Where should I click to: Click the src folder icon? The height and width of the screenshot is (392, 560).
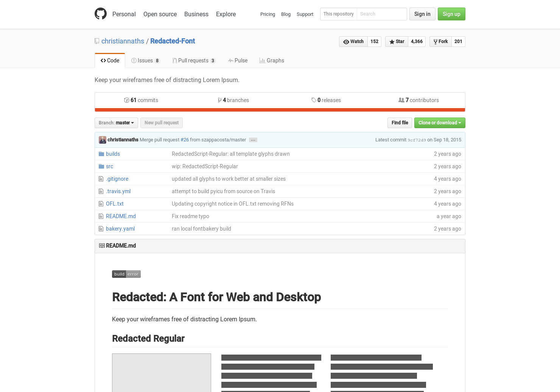pyautogui.click(x=101, y=166)
